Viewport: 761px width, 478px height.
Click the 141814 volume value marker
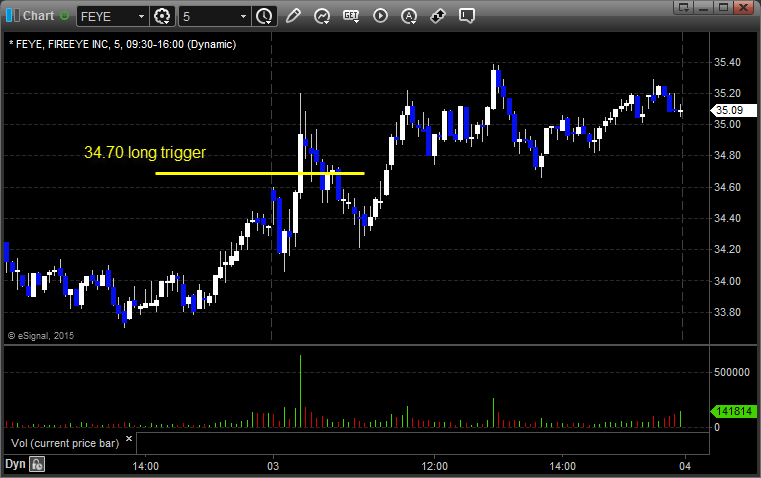pyautogui.click(x=733, y=411)
